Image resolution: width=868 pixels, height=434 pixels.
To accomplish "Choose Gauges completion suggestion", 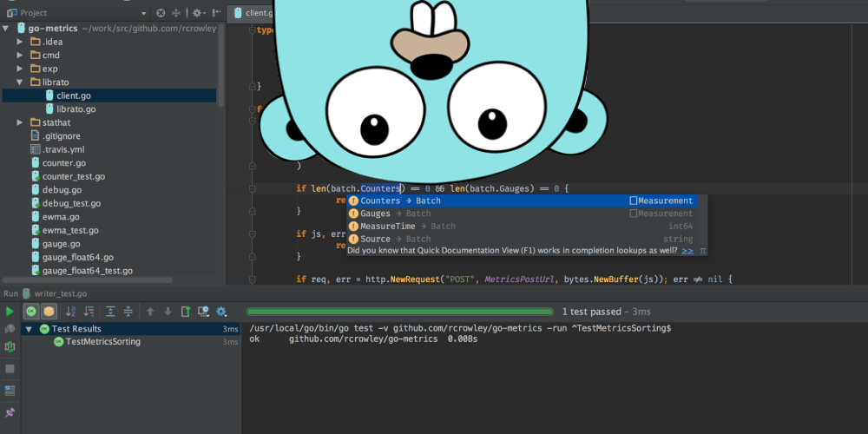I will tap(522, 214).
